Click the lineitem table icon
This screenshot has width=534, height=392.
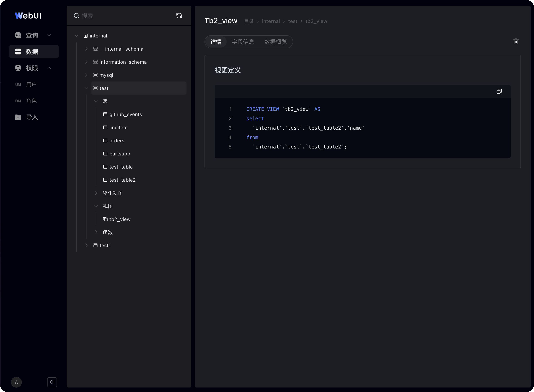[x=105, y=127]
